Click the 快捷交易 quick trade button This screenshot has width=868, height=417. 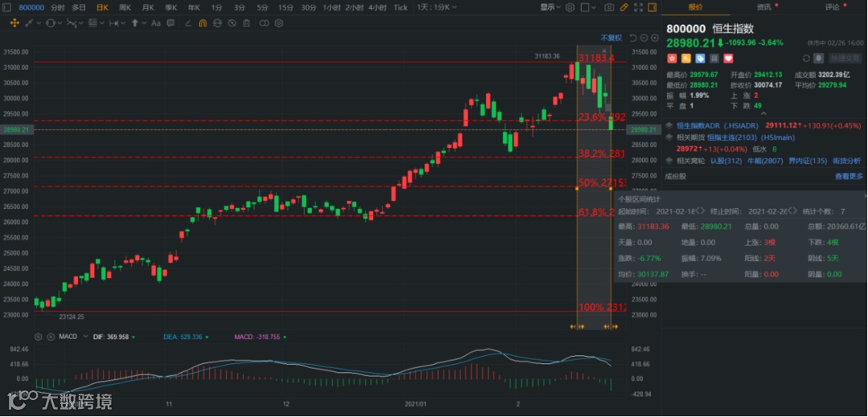pos(845,58)
